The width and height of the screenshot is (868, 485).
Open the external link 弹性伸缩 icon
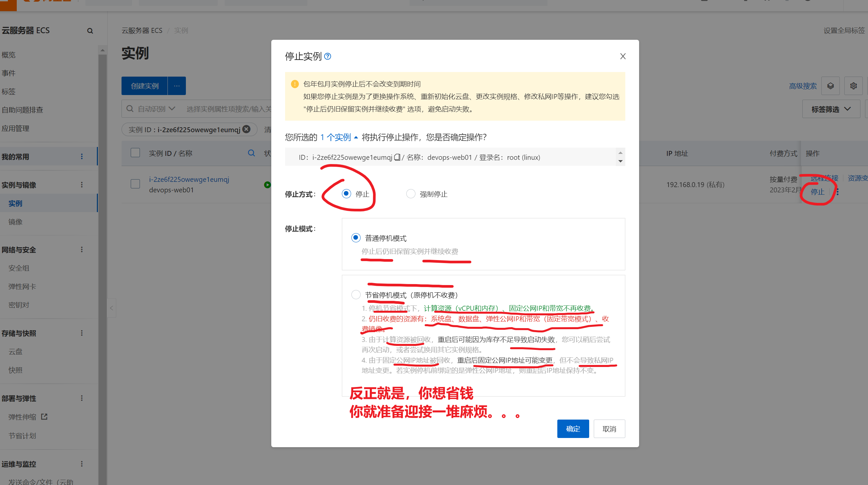pos(44,417)
